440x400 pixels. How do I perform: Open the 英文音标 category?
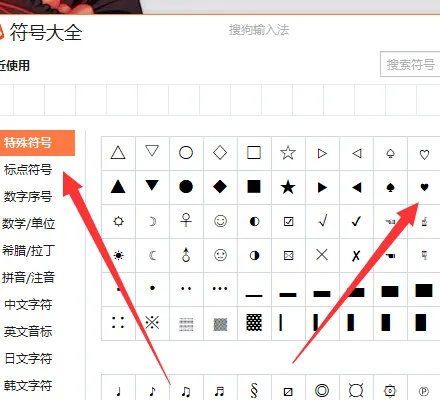(28, 332)
